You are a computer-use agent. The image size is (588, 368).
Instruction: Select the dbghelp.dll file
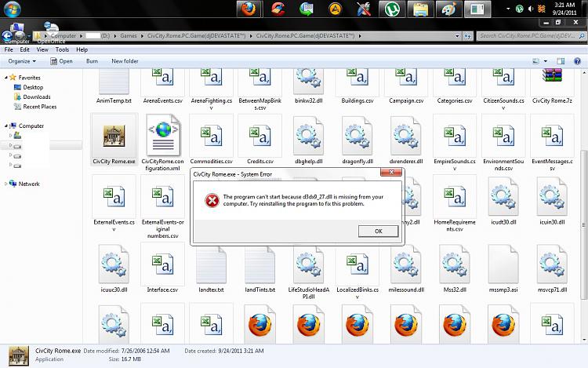(309, 140)
